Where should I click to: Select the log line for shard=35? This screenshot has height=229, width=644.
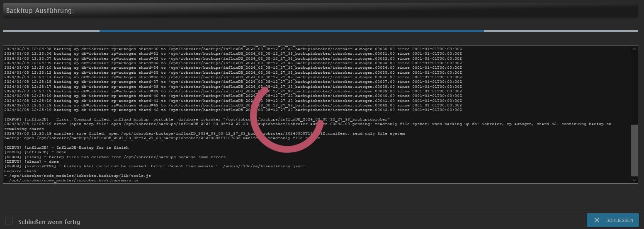(x=233, y=72)
